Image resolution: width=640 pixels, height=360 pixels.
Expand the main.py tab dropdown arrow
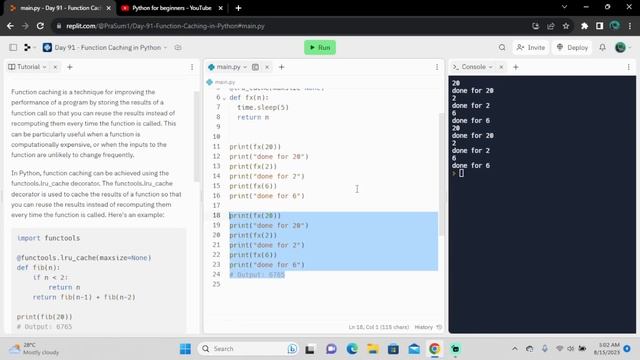point(245,67)
